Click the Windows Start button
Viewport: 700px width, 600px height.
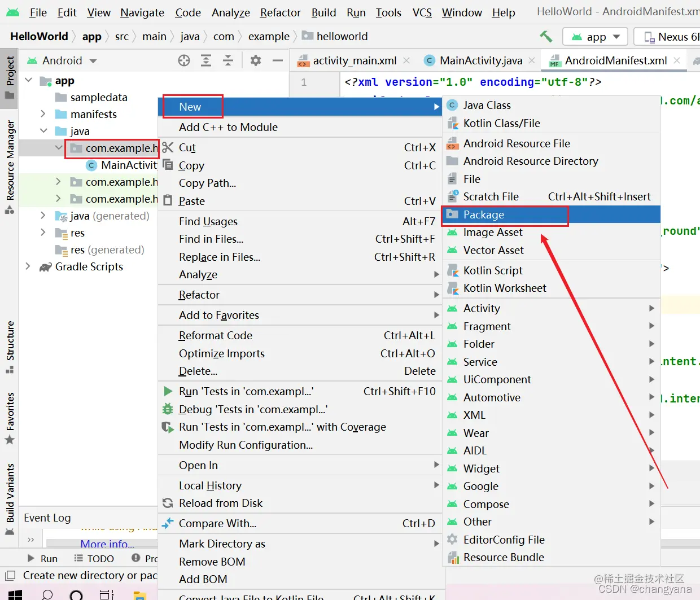pyautogui.click(x=15, y=595)
